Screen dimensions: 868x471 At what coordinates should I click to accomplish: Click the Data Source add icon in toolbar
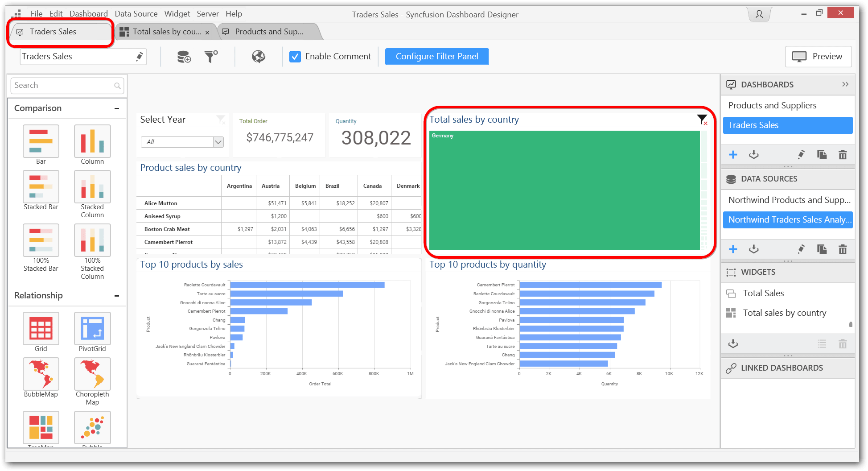tap(184, 57)
